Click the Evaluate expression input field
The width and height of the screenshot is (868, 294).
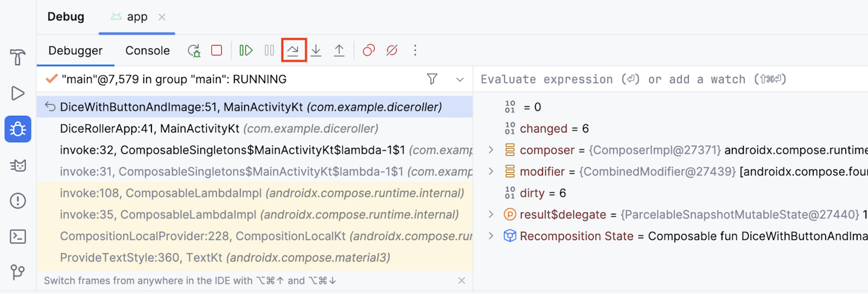[663, 80]
